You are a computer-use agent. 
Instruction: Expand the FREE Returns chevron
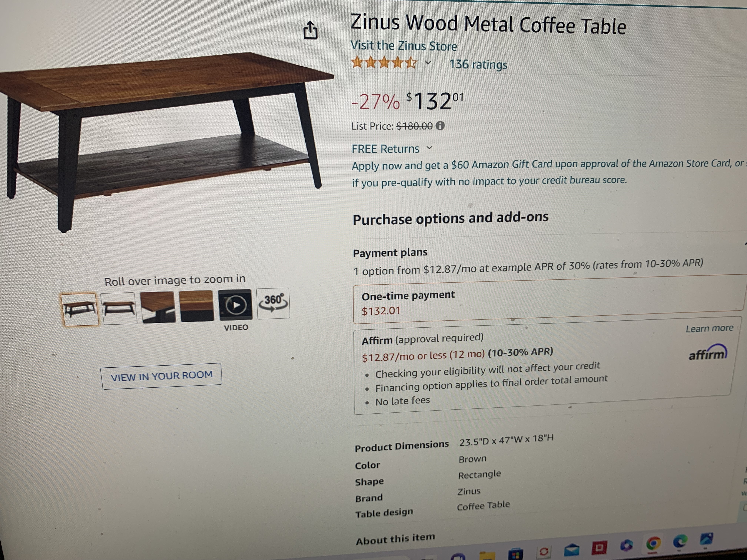(429, 148)
